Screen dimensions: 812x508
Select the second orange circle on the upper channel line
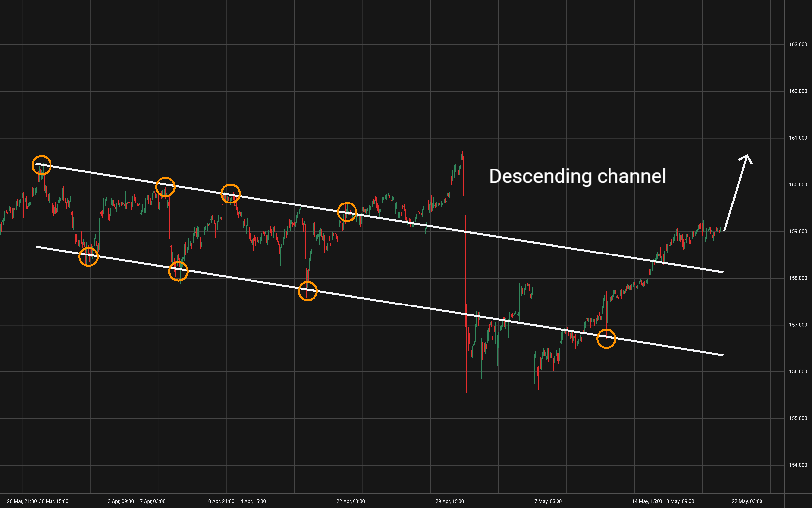[165, 187]
